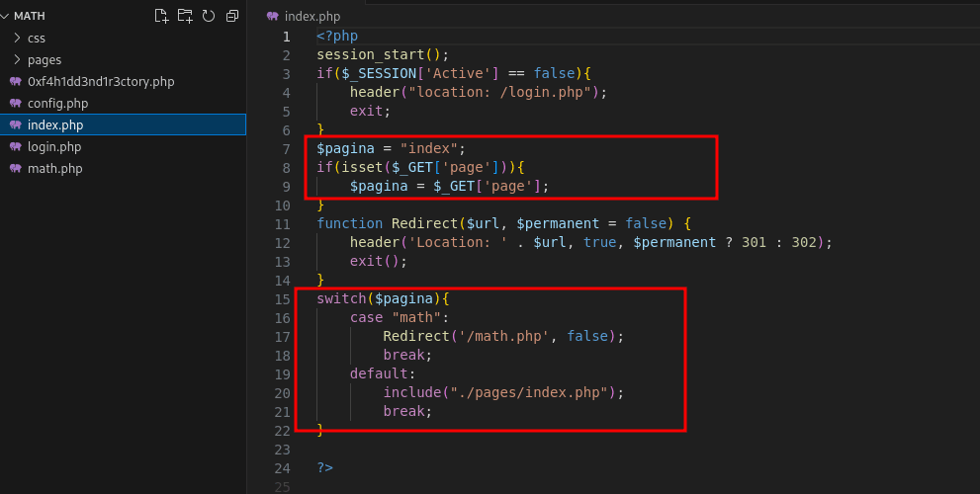Click the session_start() call on line 2
The width and height of the screenshot is (980, 494).
(379, 55)
